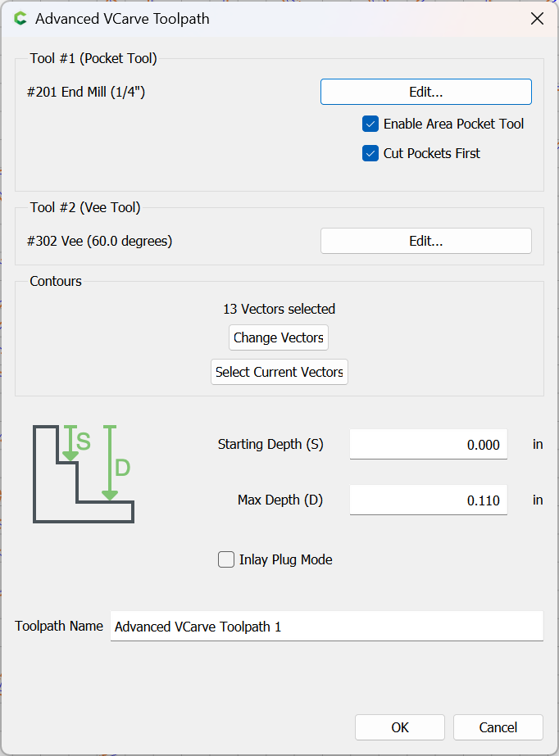
Task: Click the Toolpath Name text box
Action: click(x=326, y=627)
